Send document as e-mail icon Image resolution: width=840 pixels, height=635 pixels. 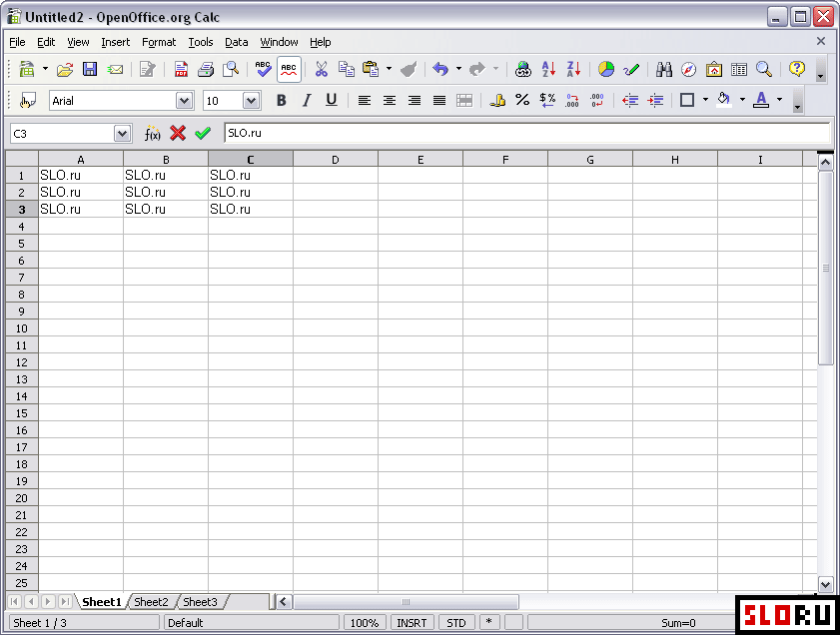pyautogui.click(x=115, y=69)
